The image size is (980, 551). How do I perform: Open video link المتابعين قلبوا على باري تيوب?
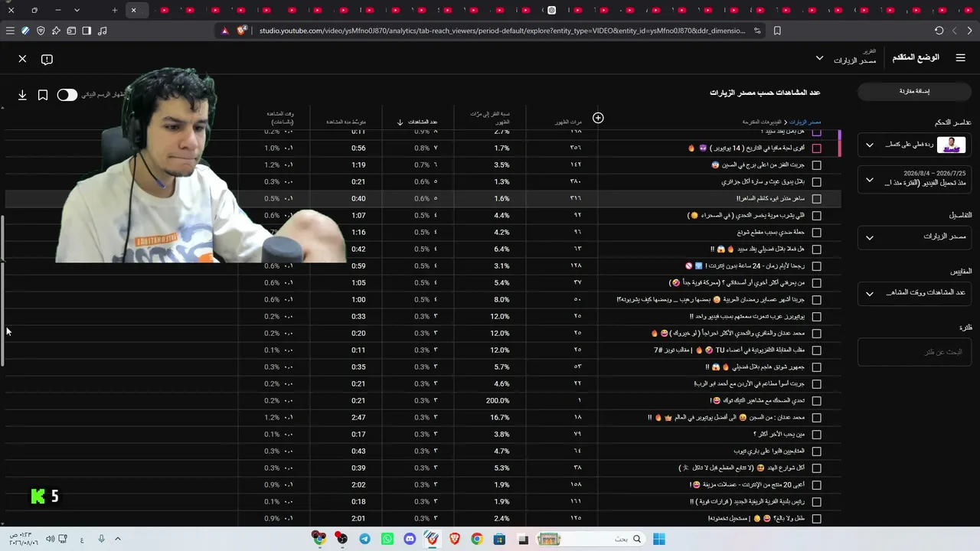click(769, 452)
